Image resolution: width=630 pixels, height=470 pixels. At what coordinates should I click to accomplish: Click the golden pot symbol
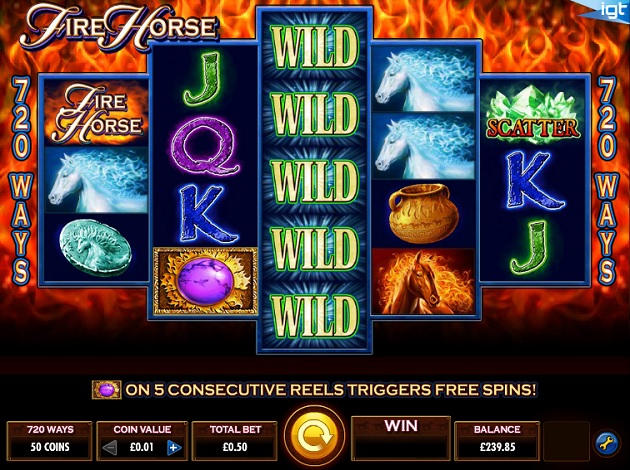(x=423, y=213)
